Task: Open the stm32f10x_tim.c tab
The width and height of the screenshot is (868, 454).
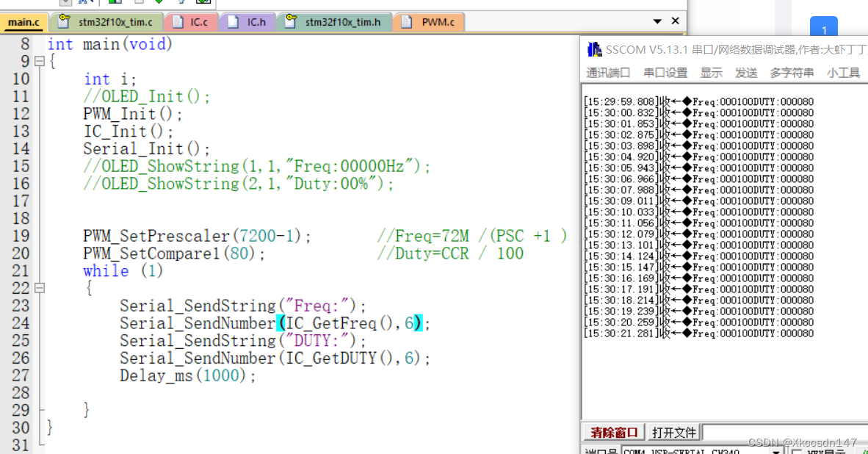Action: click(106, 22)
